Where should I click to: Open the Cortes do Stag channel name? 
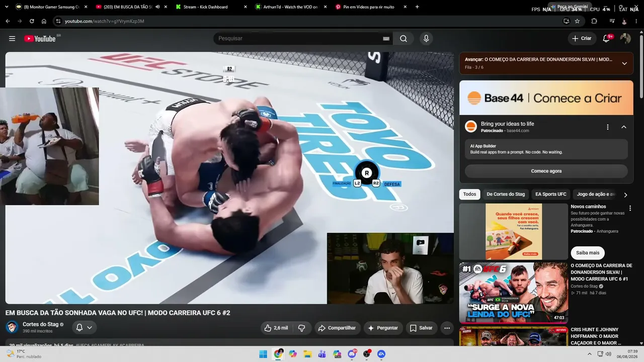coord(41,324)
